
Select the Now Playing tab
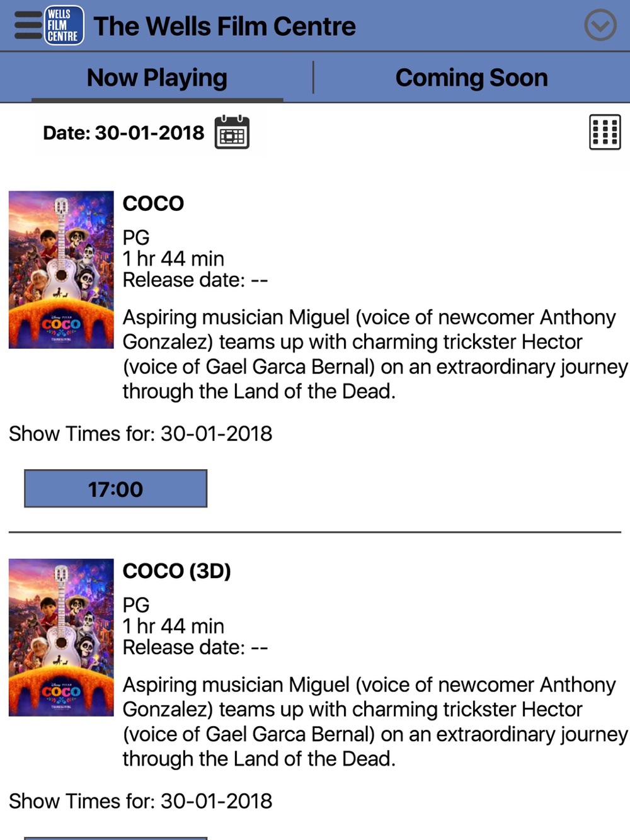pyautogui.click(x=157, y=78)
